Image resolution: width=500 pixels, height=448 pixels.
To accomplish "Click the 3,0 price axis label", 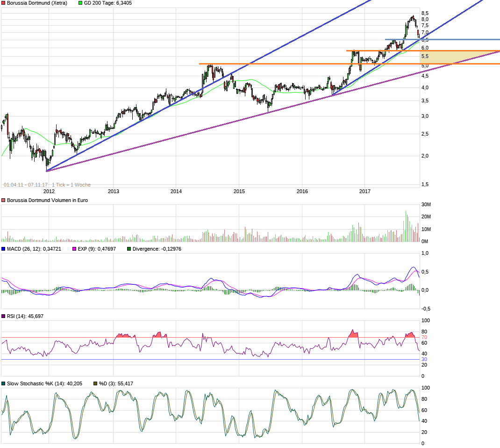I will [x=425, y=116].
